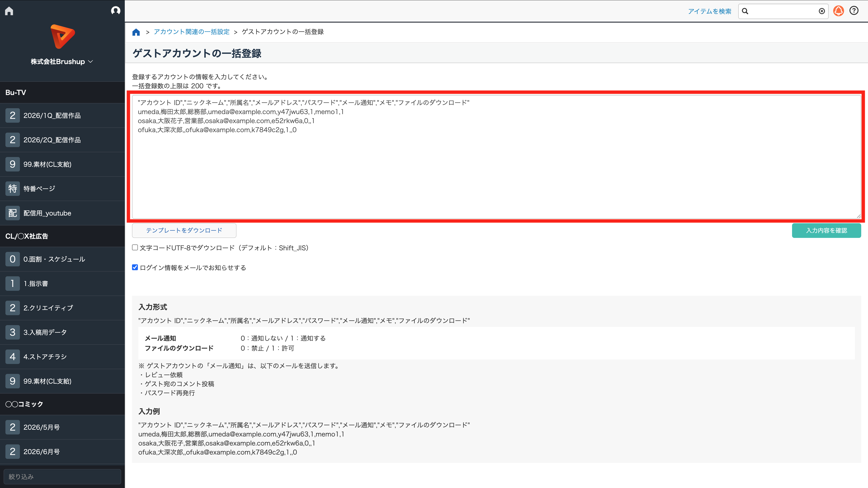Click the 3 icon beside 3.入稿用データ
The width and height of the screenshot is (868, 488).
[x=12, y=332]
